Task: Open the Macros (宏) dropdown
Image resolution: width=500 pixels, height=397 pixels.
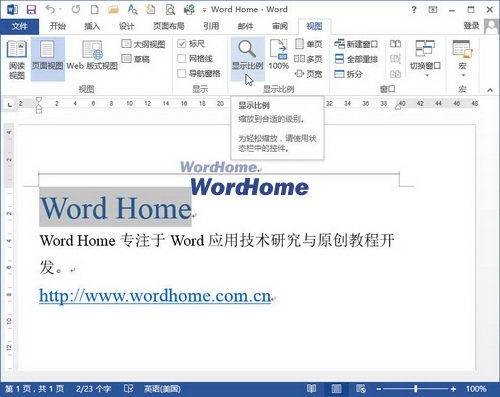Action: (462, 58)
